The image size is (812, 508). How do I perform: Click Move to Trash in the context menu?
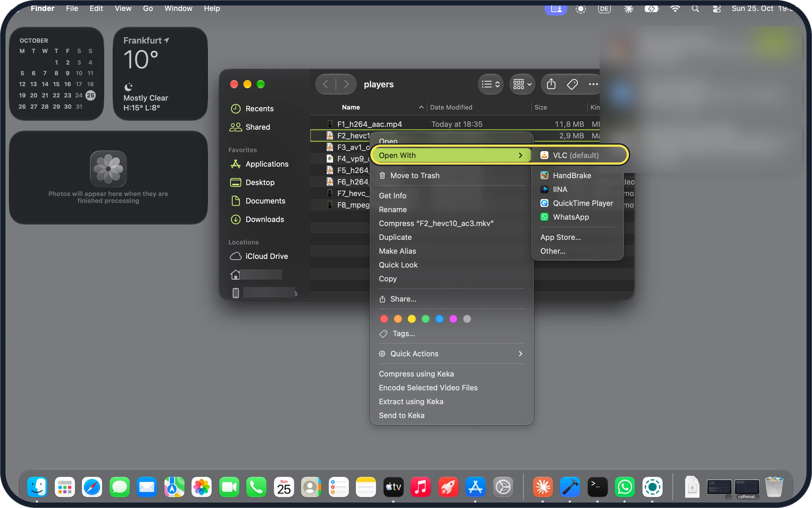coord(451,175)
